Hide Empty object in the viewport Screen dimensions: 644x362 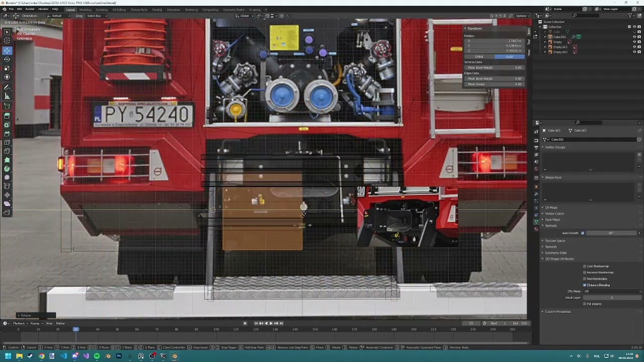click(x=634, y=42)
